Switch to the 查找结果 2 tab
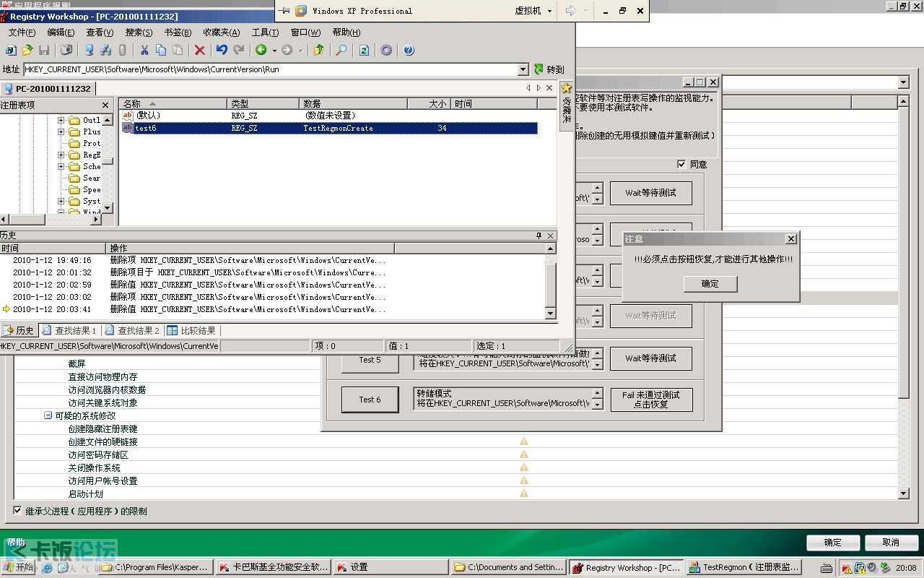This screenshot has height=578, width=924. pos(132,330)
